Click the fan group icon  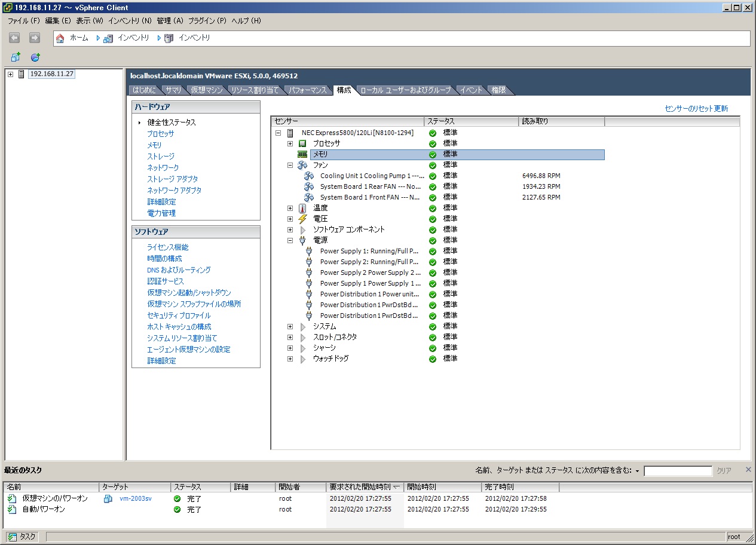pos(302,165)
